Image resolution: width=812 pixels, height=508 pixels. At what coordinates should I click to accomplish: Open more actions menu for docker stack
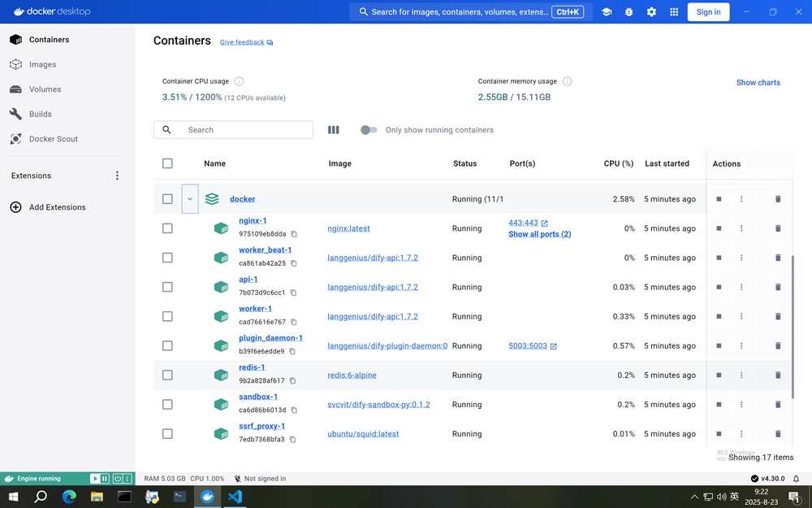tap(741, 198)
